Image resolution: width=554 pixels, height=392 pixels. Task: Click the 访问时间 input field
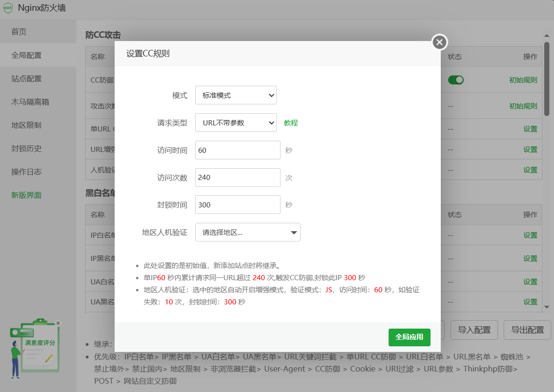click(x=238, y=150)
